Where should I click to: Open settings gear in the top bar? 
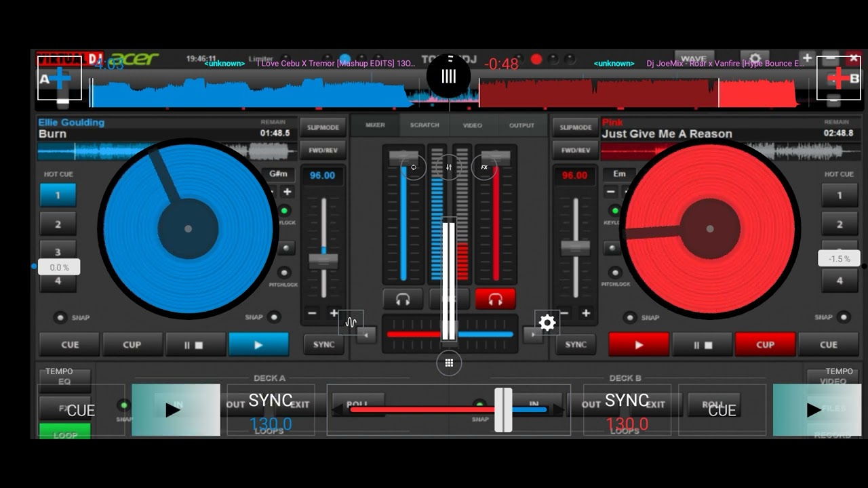755,59
